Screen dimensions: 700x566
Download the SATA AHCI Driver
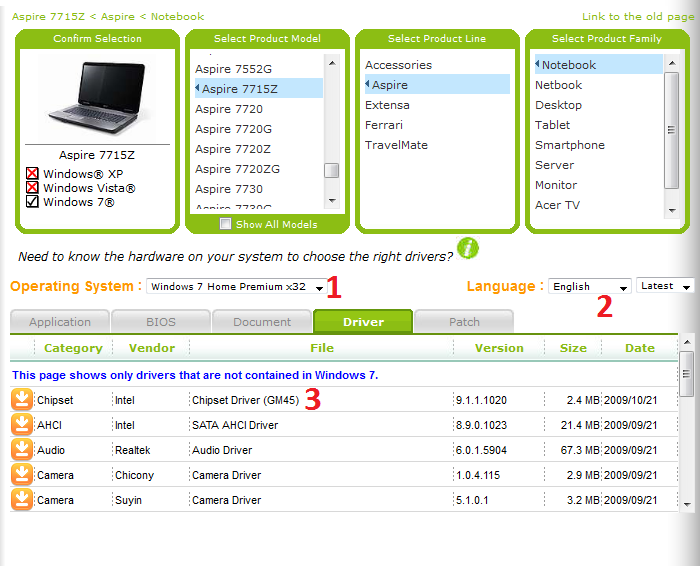point(21,424)
